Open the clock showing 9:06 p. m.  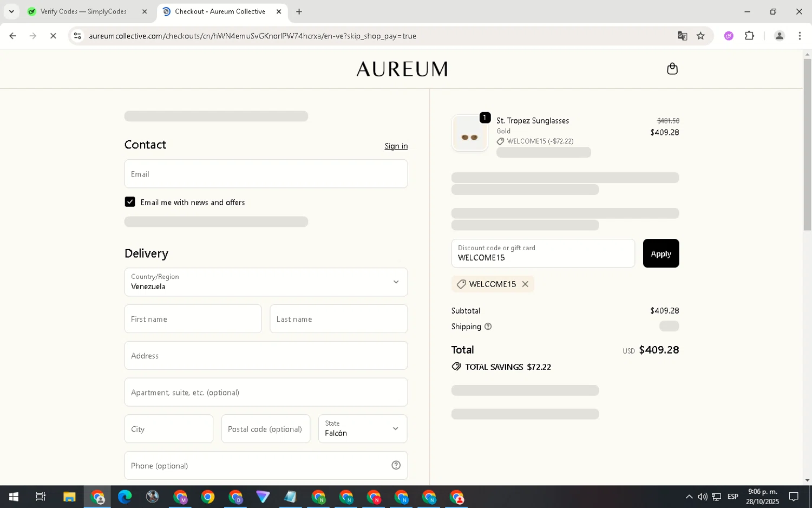coord(762,497)
